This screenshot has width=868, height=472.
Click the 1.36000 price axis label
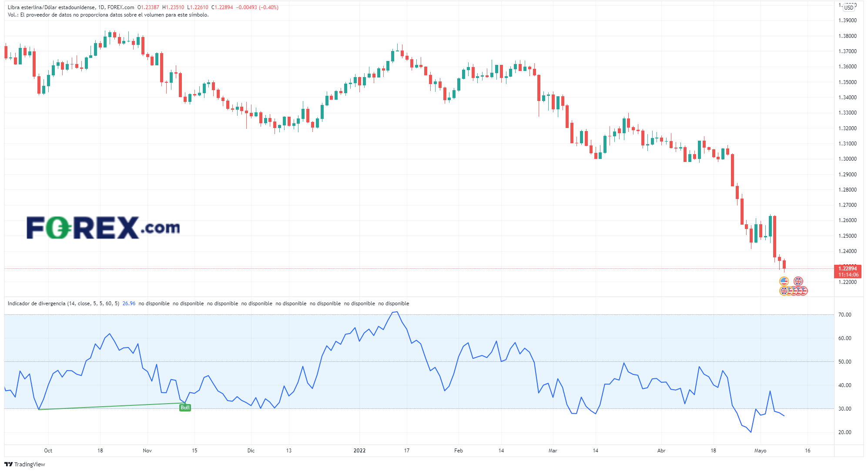pos(848,67)
